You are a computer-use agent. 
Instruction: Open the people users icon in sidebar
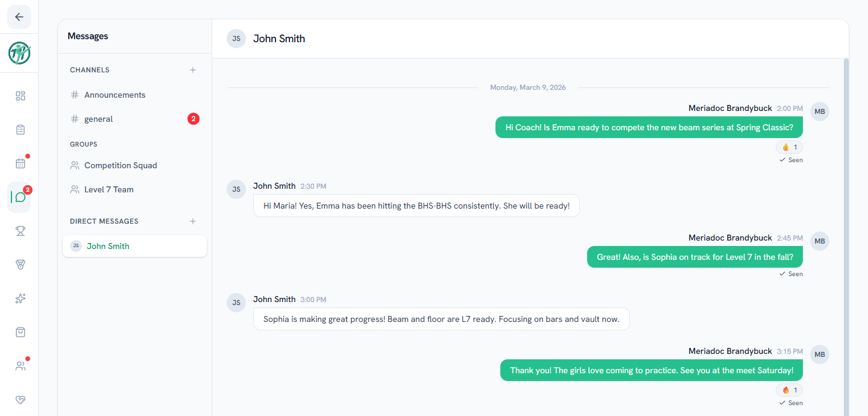(20, 366)
